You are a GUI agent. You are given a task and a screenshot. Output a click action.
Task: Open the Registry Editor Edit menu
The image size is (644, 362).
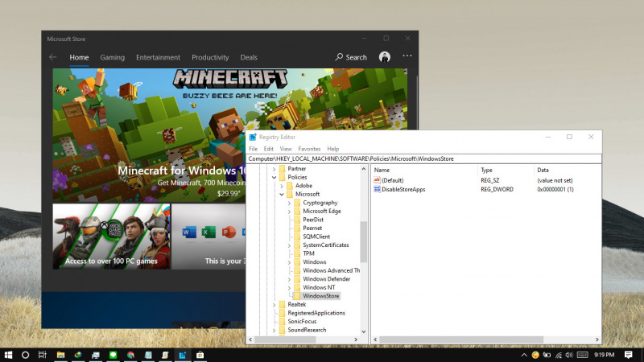point(269,149)
